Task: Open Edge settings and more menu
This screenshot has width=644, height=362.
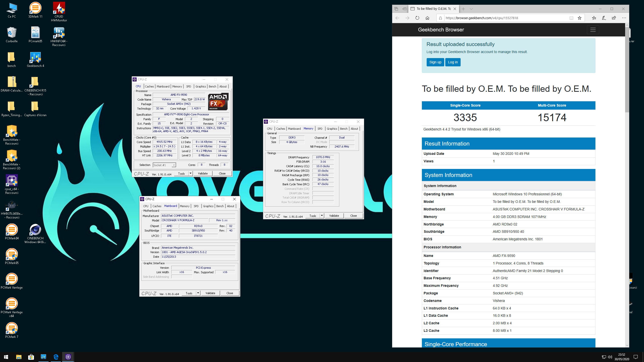Action: pos(624,18)
